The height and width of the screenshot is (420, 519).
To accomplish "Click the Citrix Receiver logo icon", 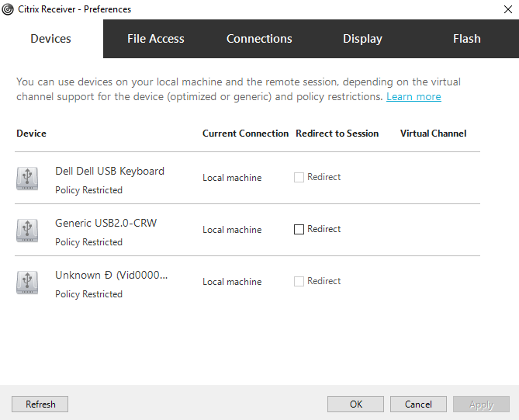I will 8,9.
